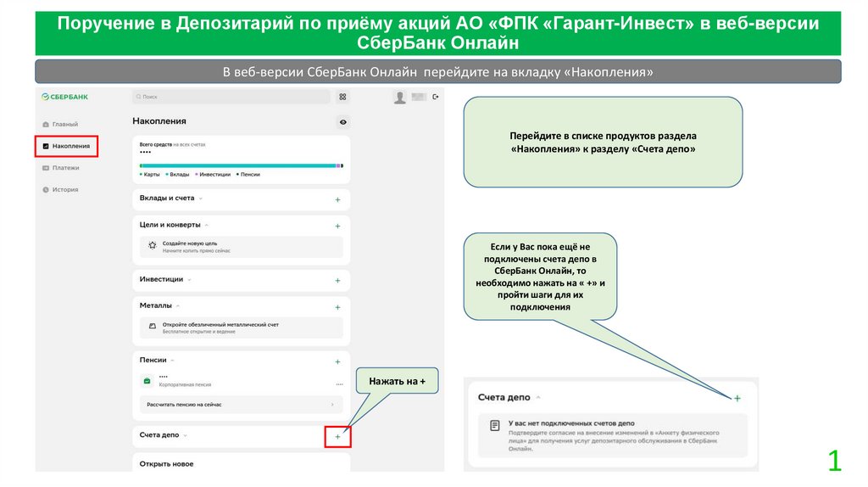Click the plus in the Металлы section
Image resolution: width=868 pixels, height=487 pixels.
337,307
